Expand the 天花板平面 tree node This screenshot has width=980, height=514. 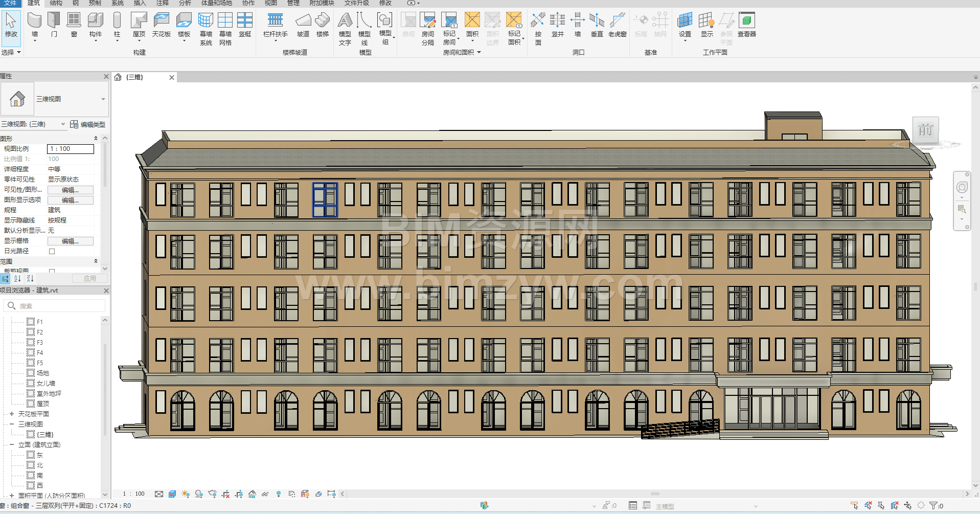pos(12,414)
